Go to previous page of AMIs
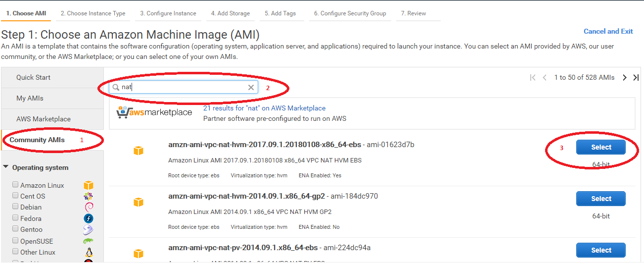The width and height of the screenshot is (644, 266). (545, 77)
